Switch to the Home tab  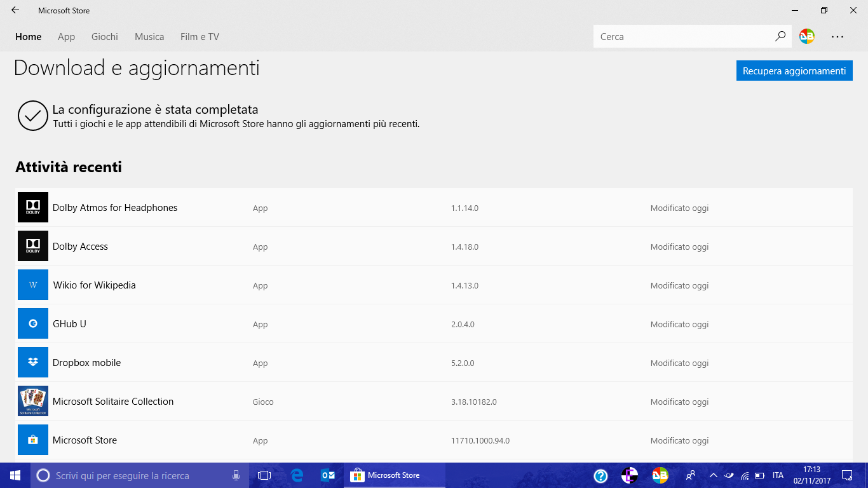[29, 37]
